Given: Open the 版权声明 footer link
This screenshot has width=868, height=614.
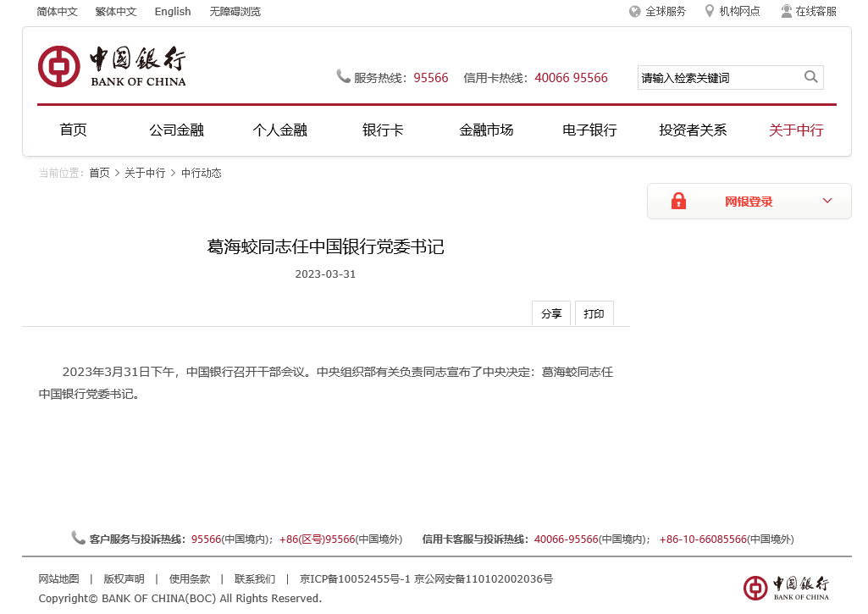Looking at the screenshot, I should coord(124,578).
